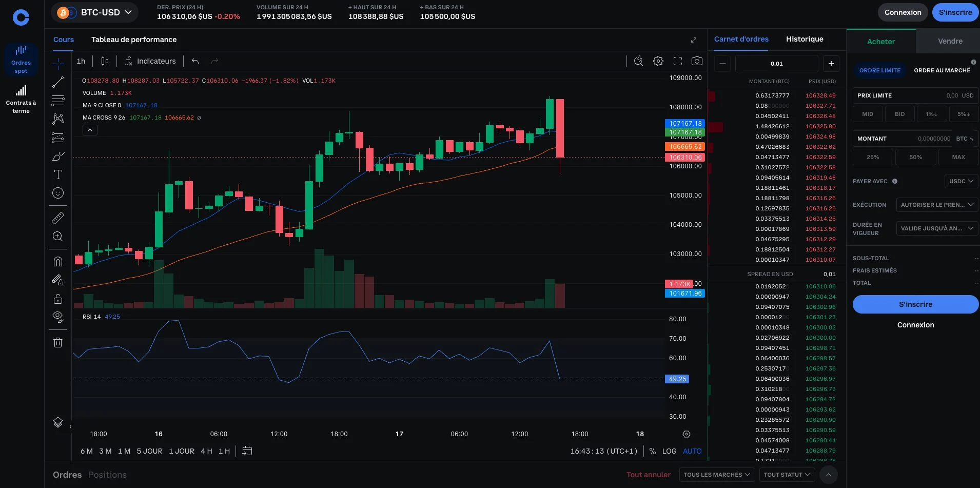Select ORDRE AU MARCHÉ order type
The width and height of the screenshot is (980, 488).
pyautogui.click(x=942, y=70)
